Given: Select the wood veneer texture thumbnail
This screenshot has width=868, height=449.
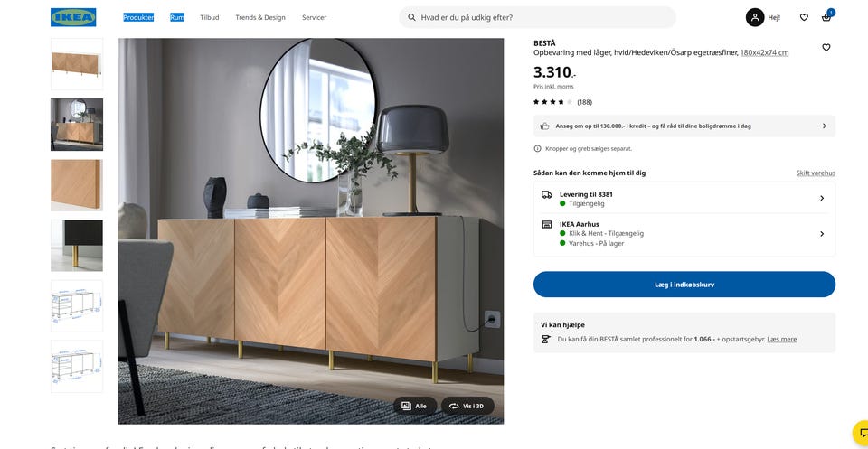Looking at the screenshot, I should (x=77, y=184).
